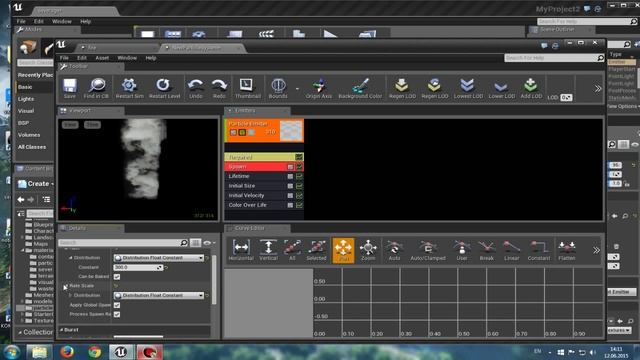The height and width of the screenshot is (360, 640).
Task: Select BSP category in Modes panel
Action: (23, 123)
